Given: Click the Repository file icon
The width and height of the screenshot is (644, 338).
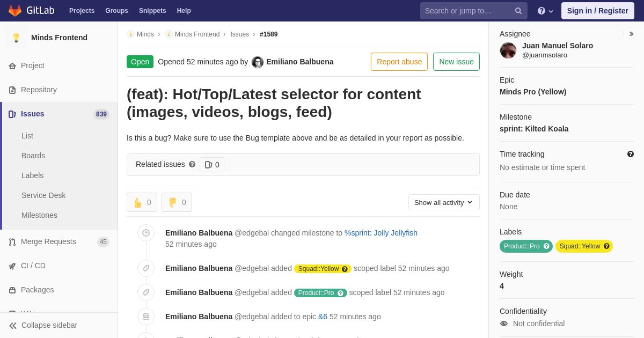Looking at the screenshot, I should (x=12, y=90).
